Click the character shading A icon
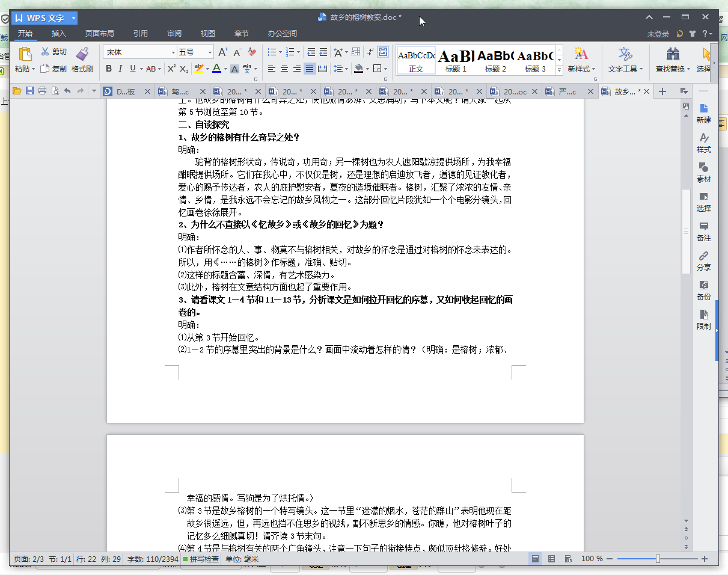 [x=235, y=69]
